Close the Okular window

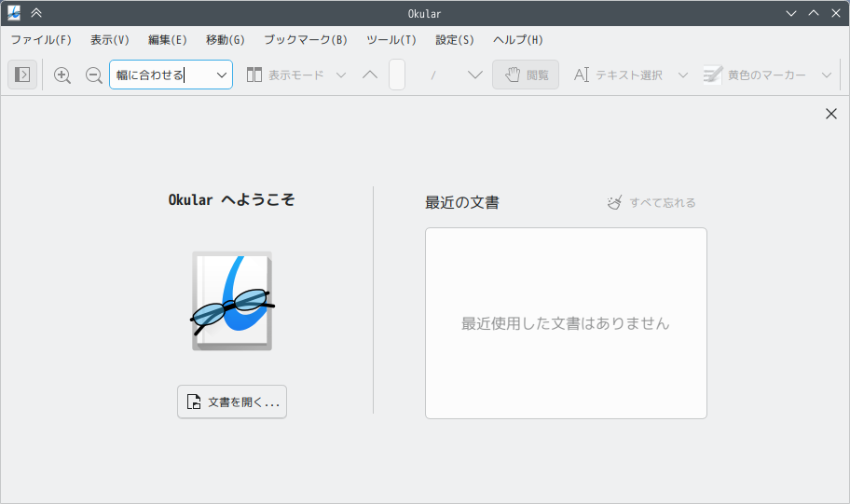[836, 13]
